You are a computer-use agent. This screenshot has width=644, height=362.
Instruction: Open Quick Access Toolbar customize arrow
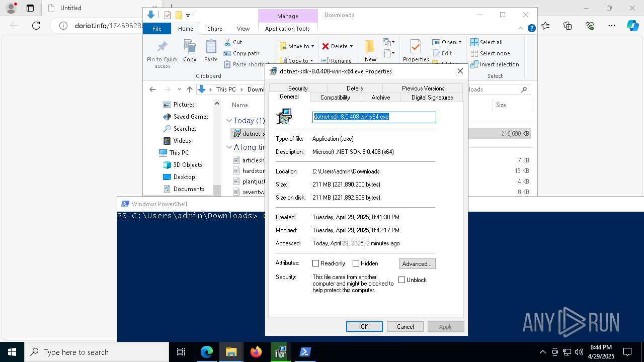click(x=188, y=15)
